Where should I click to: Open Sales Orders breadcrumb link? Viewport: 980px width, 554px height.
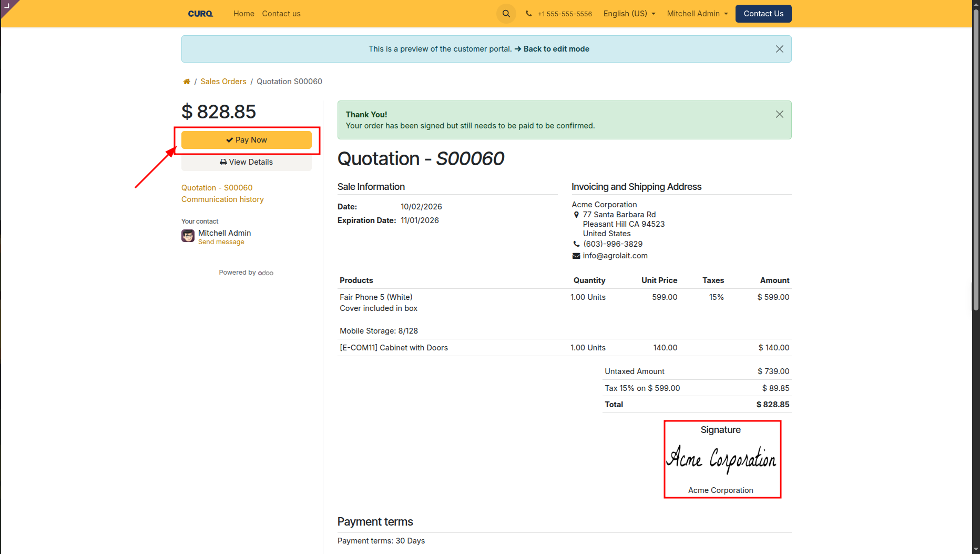pyautogui.click(x=223, y=82)
